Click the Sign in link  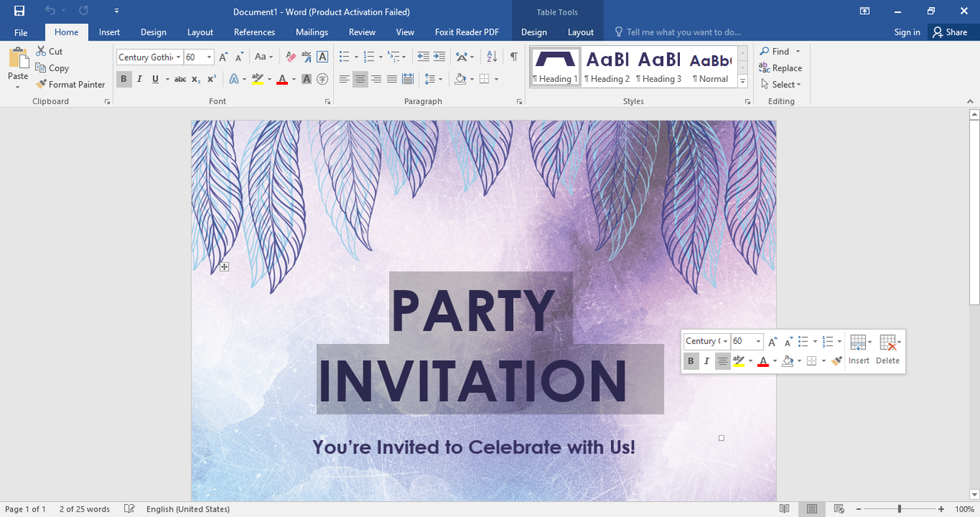(907, 32)
